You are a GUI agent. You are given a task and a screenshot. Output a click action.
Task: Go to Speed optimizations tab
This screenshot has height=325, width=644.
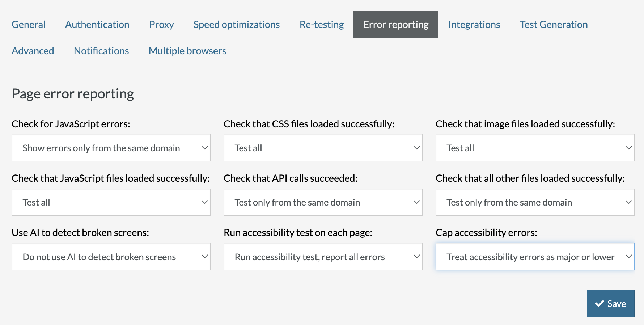pos(236,25)
